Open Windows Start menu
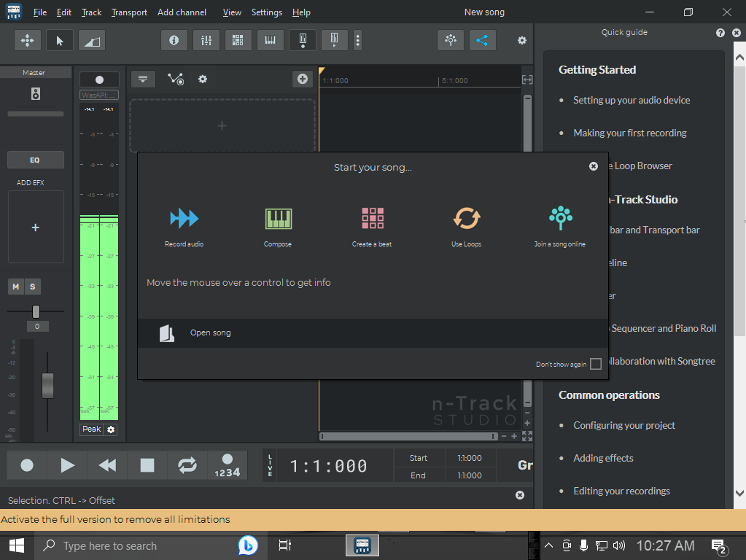Screen dimensions: 746x560 pyautogui.click(x=17, y=545)
